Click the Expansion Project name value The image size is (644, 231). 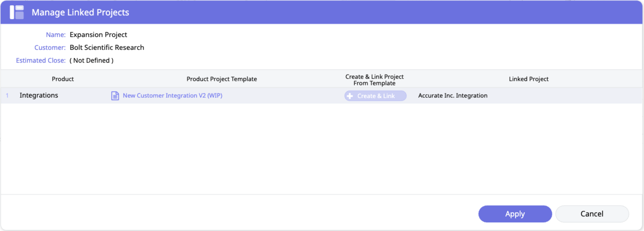(98, 35)
